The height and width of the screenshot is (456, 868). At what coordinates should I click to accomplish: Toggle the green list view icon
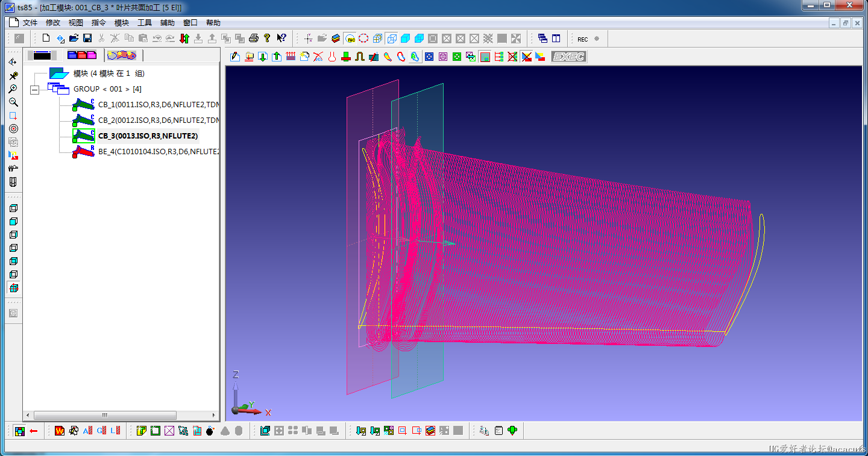pyautogui.click(x=485, y=57)
